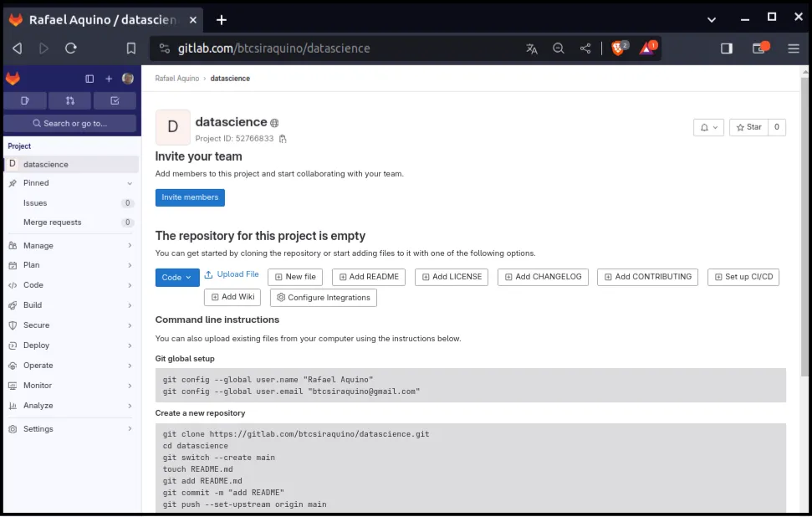Reload the page
This screenshot has width=812, height=517.
[71, 49]
